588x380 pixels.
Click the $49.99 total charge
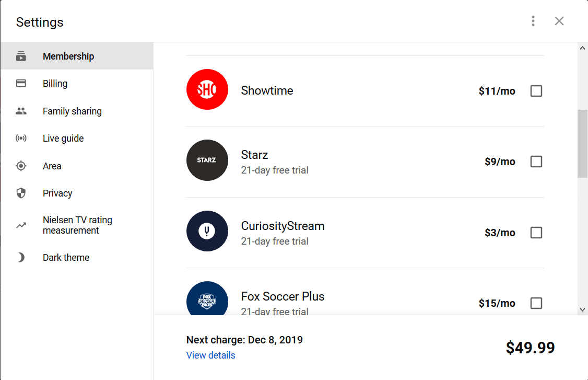(530, 348)
